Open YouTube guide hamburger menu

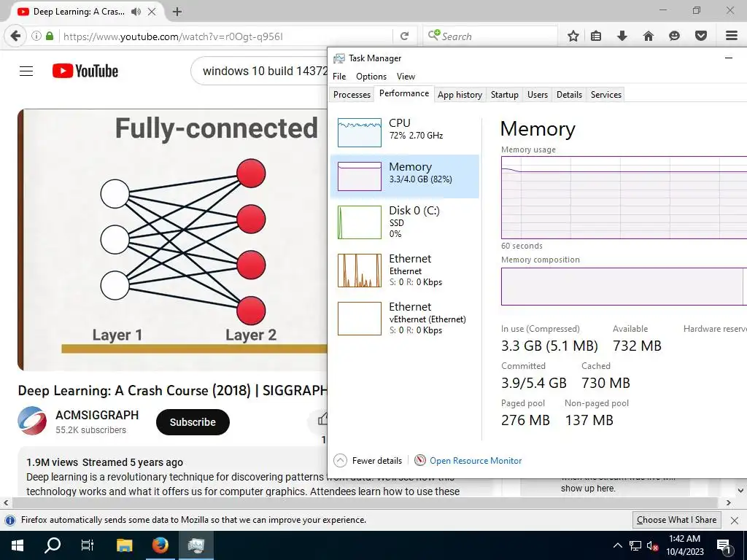click(26, 71)
